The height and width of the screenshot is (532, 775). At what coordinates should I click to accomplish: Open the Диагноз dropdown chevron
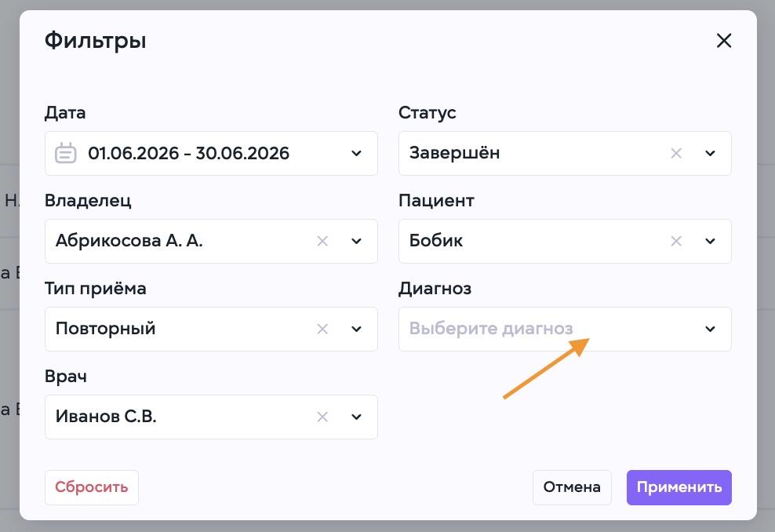coord(710,329)
